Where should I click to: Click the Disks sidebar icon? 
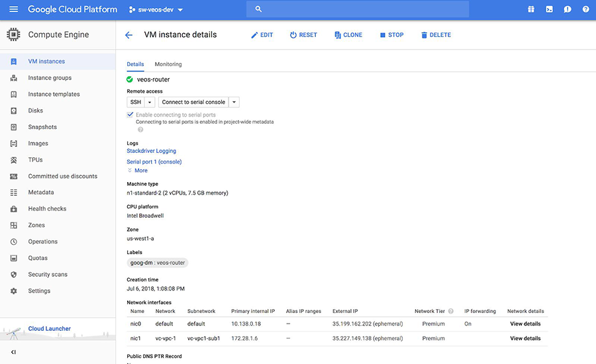click(x=14, y=111)
